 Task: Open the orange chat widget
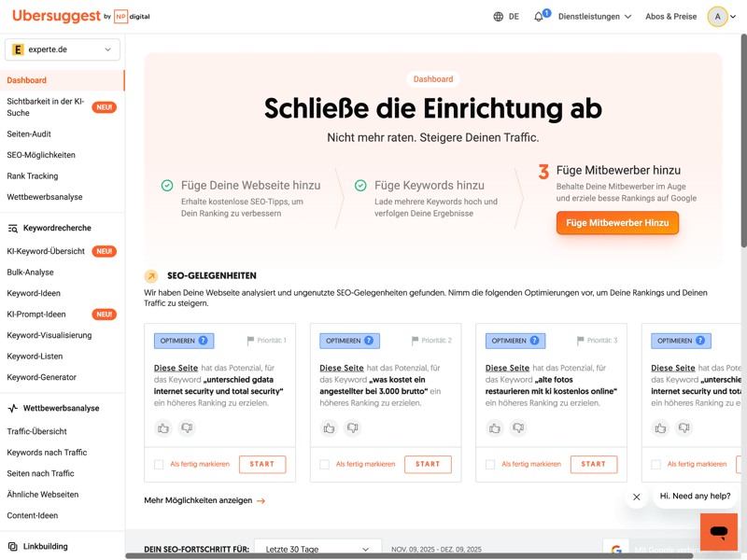pos(718,531)
